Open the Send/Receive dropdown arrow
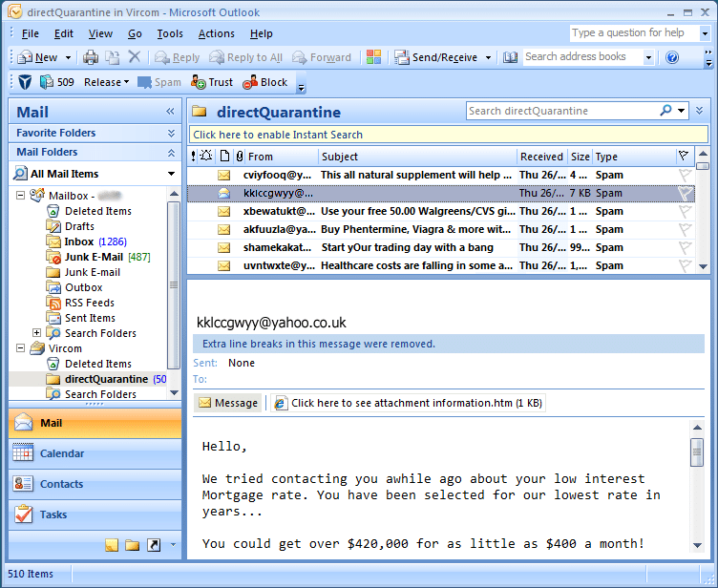 pyautogui.click(x=488, y=57)
